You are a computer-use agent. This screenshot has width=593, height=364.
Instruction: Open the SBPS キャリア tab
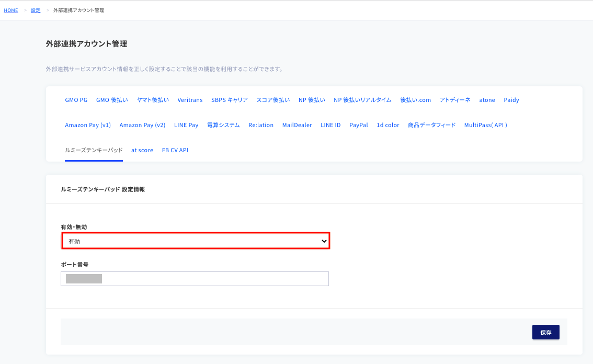coord(229,100)
